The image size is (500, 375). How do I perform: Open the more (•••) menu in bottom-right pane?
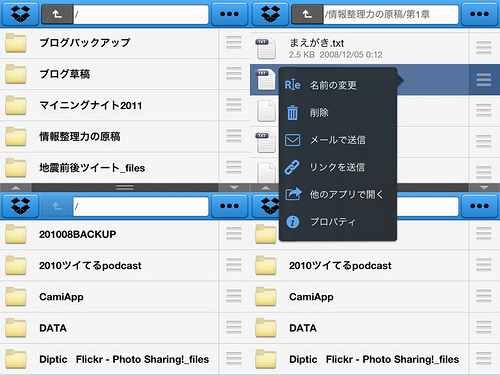click(x=479, y=206)
